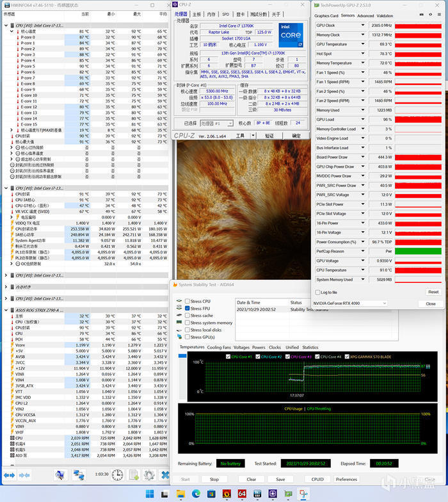This screenshot has width=448, height=502.
Task: Click the 验证 button in CPU-Z
Action: pyautogui.click(x=269, y=136)
